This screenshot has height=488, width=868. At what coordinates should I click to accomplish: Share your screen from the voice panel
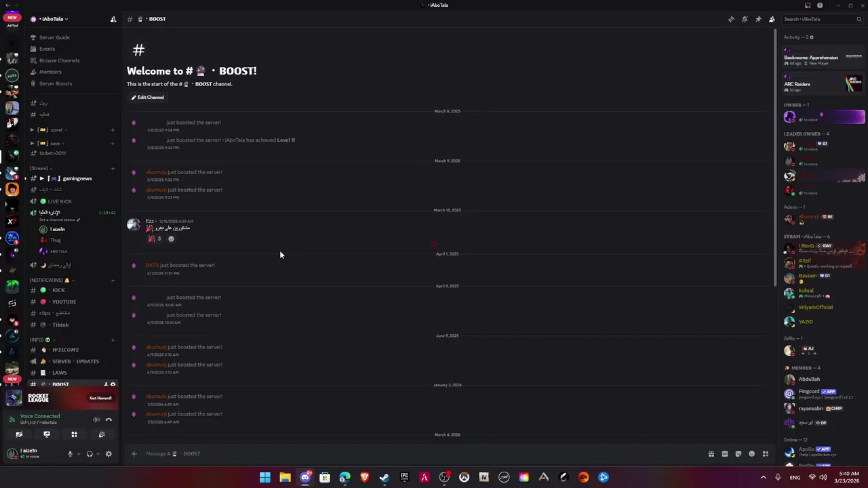[x=47, y=434]
